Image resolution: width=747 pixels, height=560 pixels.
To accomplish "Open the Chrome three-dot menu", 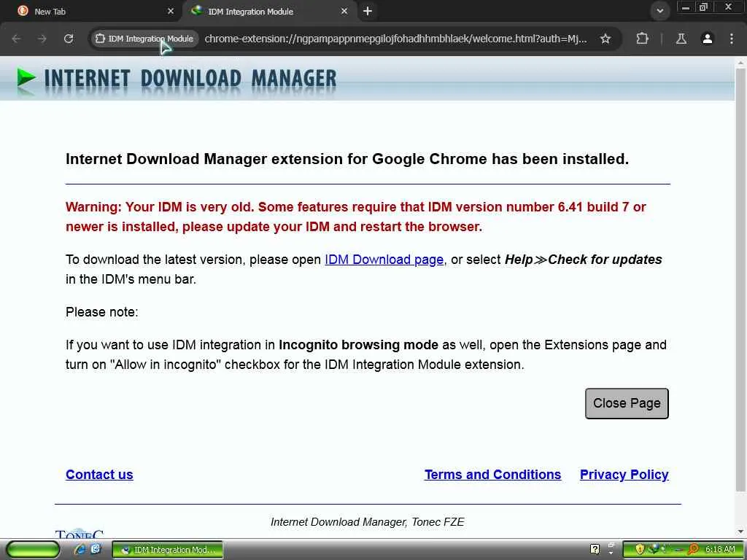I will click(x=731, y=39).
